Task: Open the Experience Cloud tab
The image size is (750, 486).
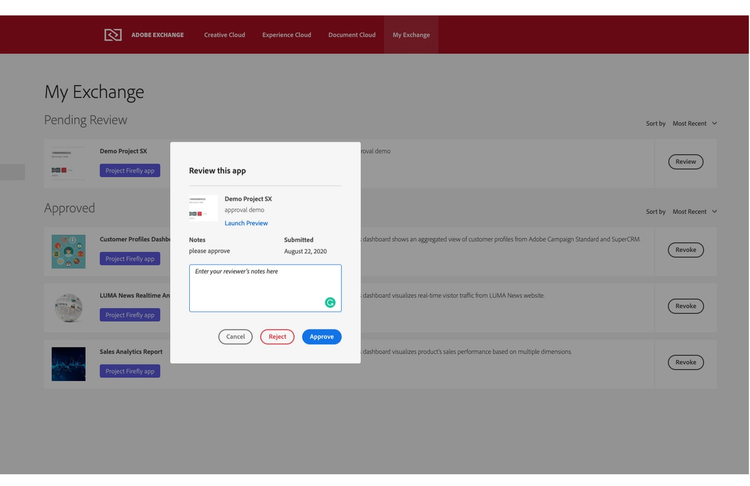Action: 286,35
